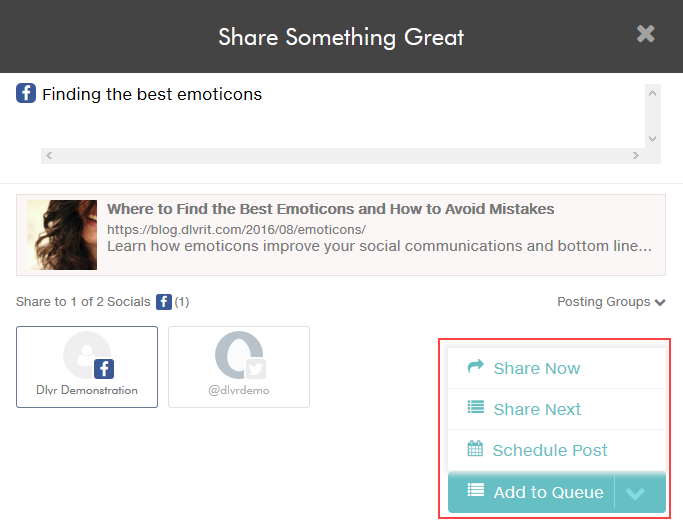Image resolution: width=683 pixels, height=529 pixels.
Task: Click the Facebook icon beside the message text
Action: point(26,93)
